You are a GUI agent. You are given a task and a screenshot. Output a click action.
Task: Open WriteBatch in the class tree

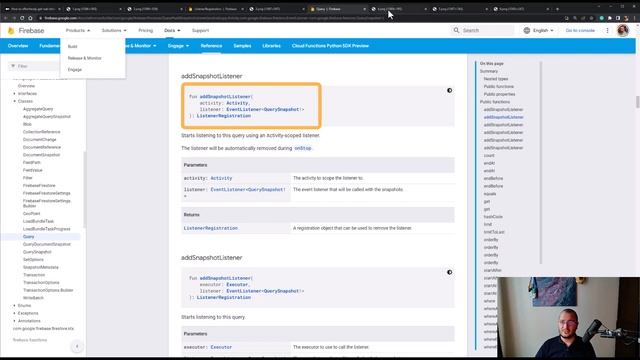(x=33, y=298)
